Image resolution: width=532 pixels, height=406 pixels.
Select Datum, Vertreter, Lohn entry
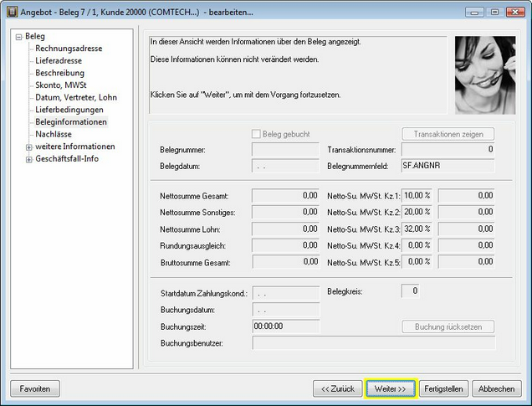click(76, 97)
